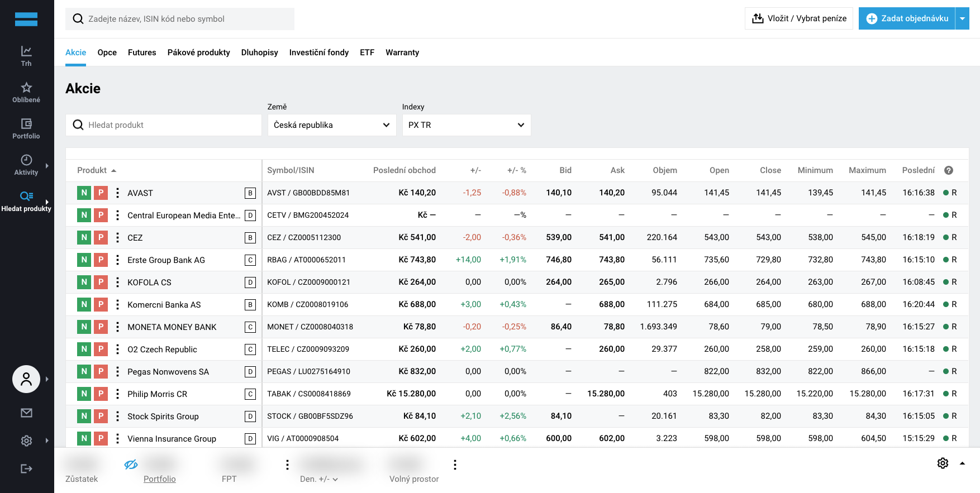
Task: Open Pegas Nonwovens SA product link
Action: [x=168, y=372]
